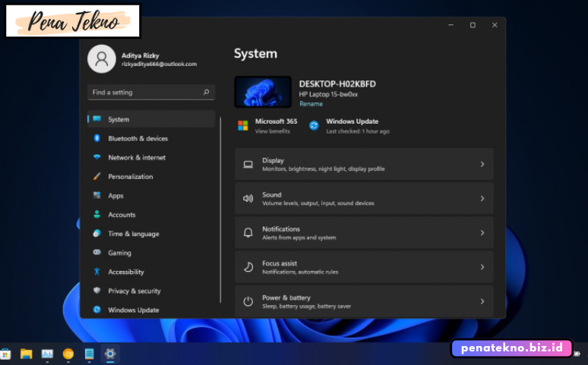Open Personalization section
588x365 pixels.
pyautogui.click(x=151, y=177)
